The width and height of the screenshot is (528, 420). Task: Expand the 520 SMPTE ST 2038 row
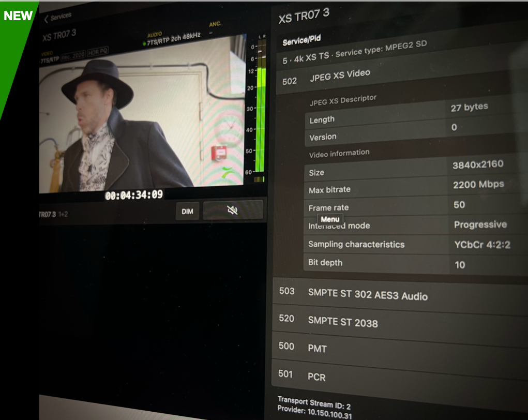click(x=342, y=322)
